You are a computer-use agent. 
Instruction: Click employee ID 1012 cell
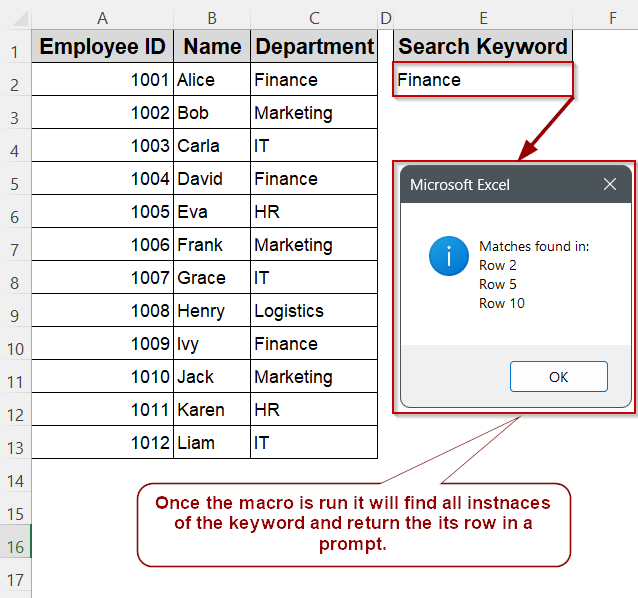click(102, 443)
